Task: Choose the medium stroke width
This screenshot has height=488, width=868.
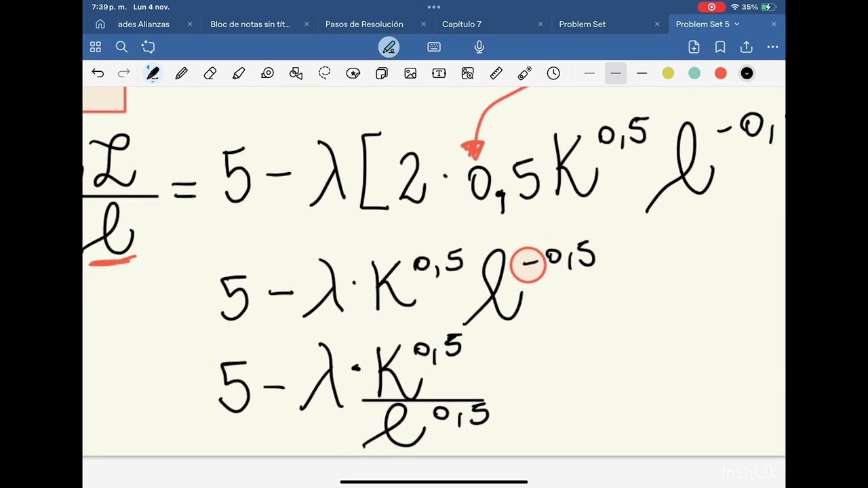Action: click(616, 73)
